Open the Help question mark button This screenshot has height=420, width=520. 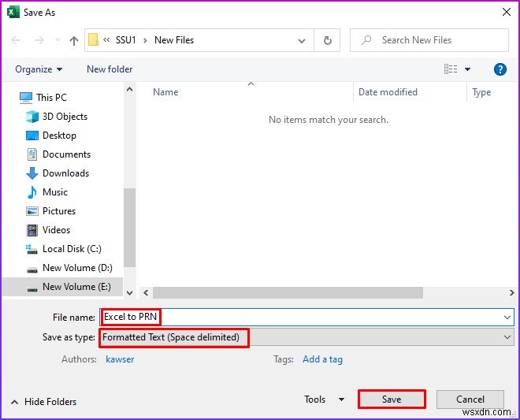click(500, 69)
